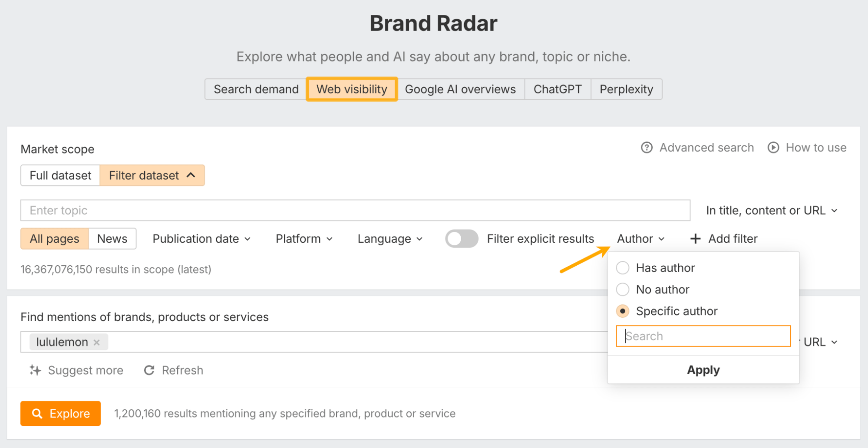Open the ChatGPT tab
The width and height of the screenshot is (868, 448).
click(557, 89)
